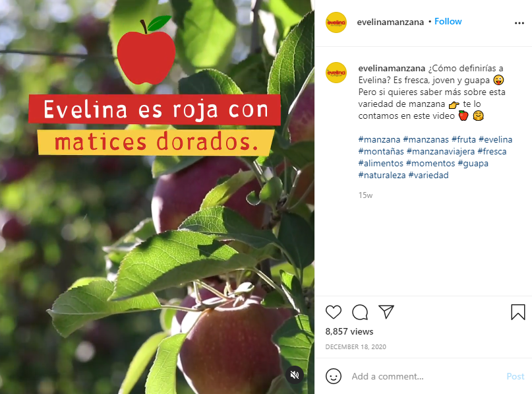Save post with the bookmark icon
This screenshot has height=394, width=532.
517,312
